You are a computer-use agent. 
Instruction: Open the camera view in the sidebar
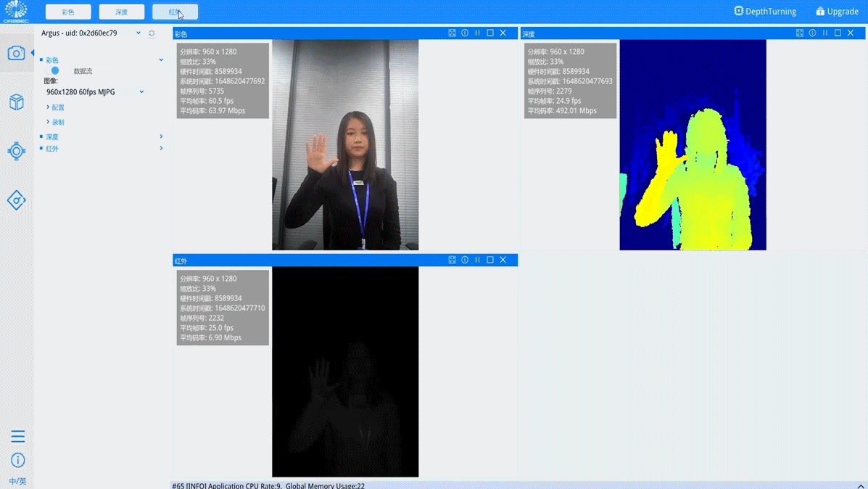[16, 53]
